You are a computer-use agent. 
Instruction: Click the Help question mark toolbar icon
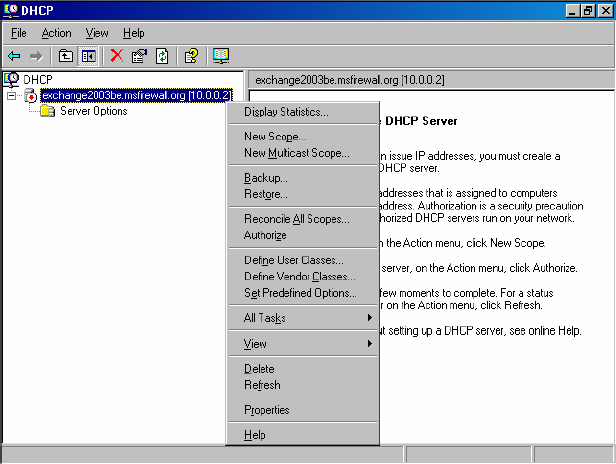click(191, 56)
